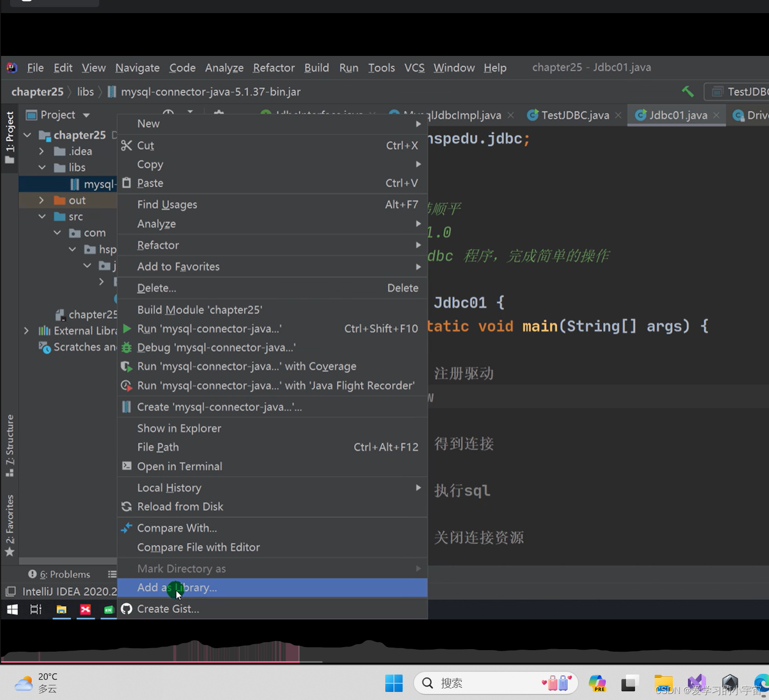Screen dimensions: 769x700
Task: Click the IntelliJ IDEA logo icon
Action: [12, 67]
